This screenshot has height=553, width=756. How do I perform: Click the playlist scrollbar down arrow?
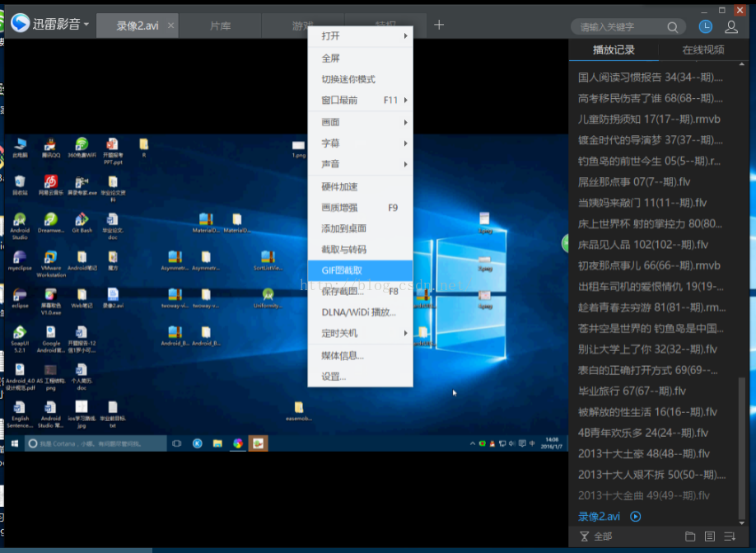[741, 523]
